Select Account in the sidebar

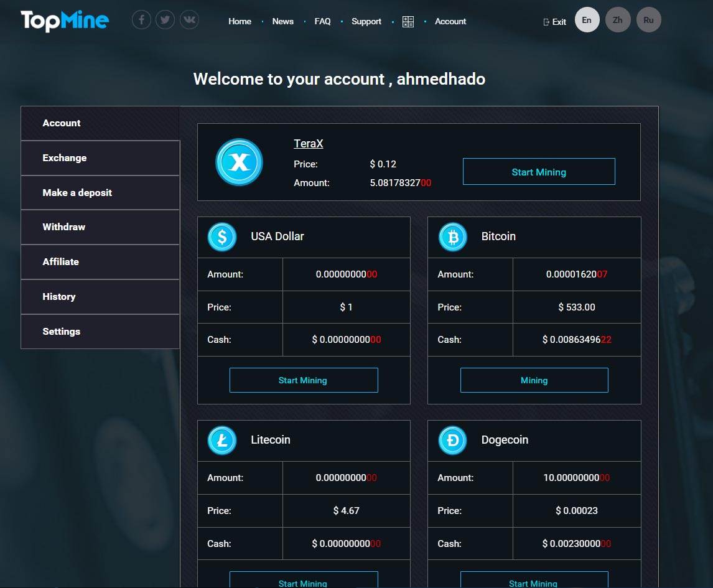(100, 123)
